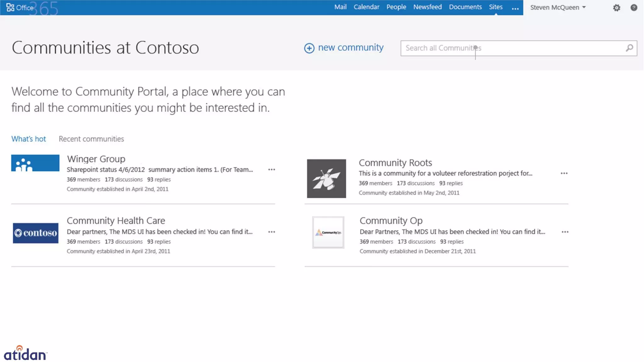The width and height of the screenshot is (644, 362).
Task: Switch to Recent communities tab
Action: 91,139
